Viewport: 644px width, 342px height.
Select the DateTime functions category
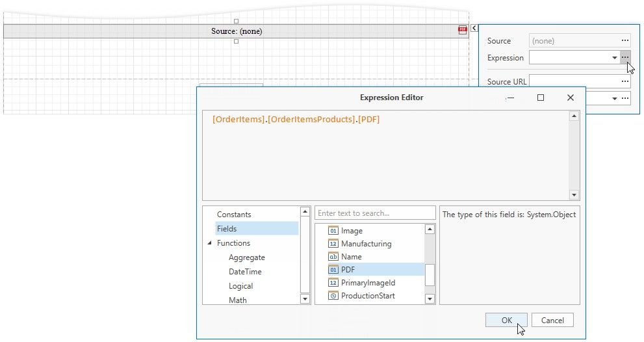click(x=245, y=272)
